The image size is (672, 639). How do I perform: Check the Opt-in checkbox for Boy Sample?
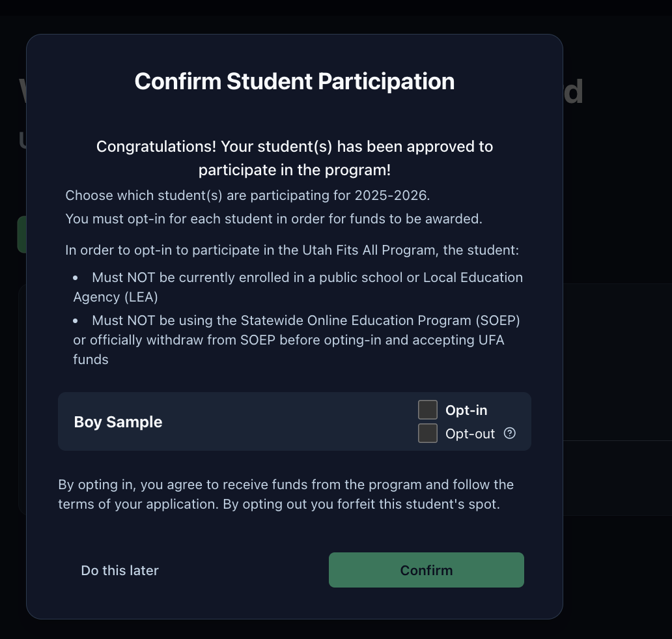point(427,410)
